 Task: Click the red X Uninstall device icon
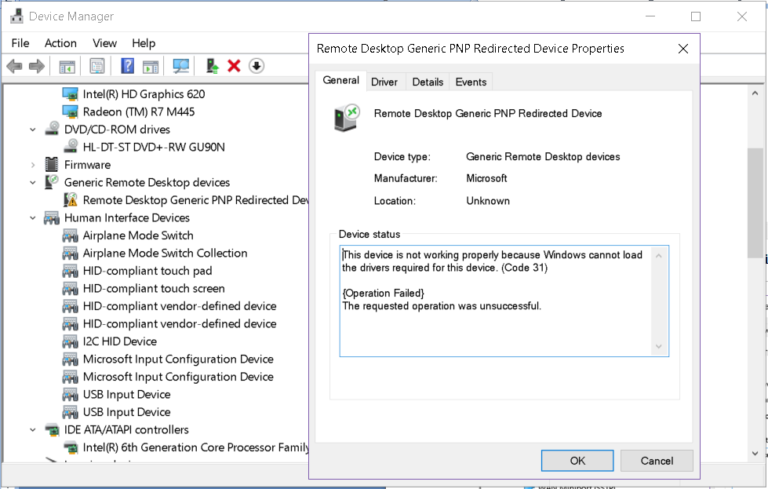click(x=234, y=66)
